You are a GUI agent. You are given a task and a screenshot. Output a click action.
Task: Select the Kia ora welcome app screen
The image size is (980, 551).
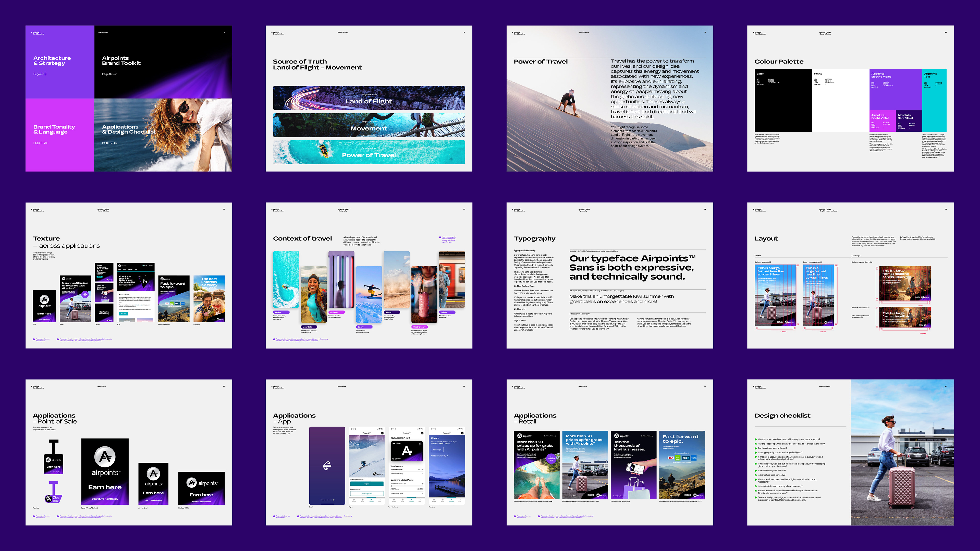pyautogui.click(x=447, y=466)
